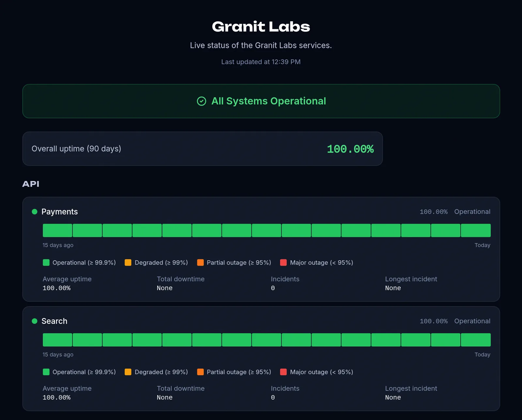Click the All Systems Operational banner
Viewport: 522px width, 420px height.
[x=261, y=101]
